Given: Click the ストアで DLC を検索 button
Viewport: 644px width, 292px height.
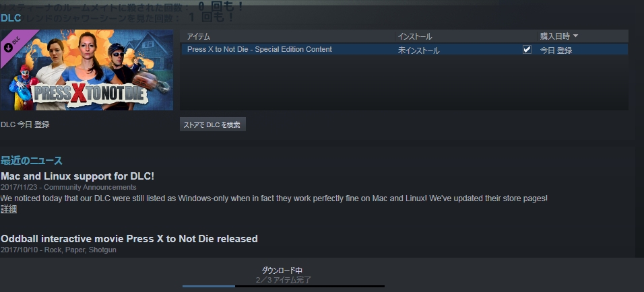Looking at the screenshot, I should coord(213,124).
